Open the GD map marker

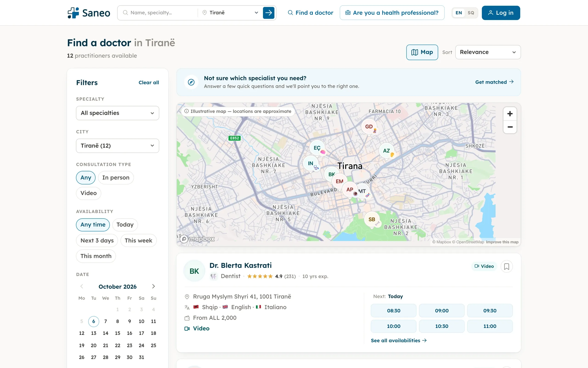click(369, 126)
